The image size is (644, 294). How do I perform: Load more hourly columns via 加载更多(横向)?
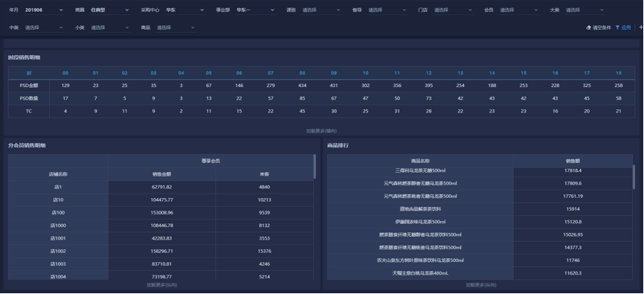pos(321,131)
